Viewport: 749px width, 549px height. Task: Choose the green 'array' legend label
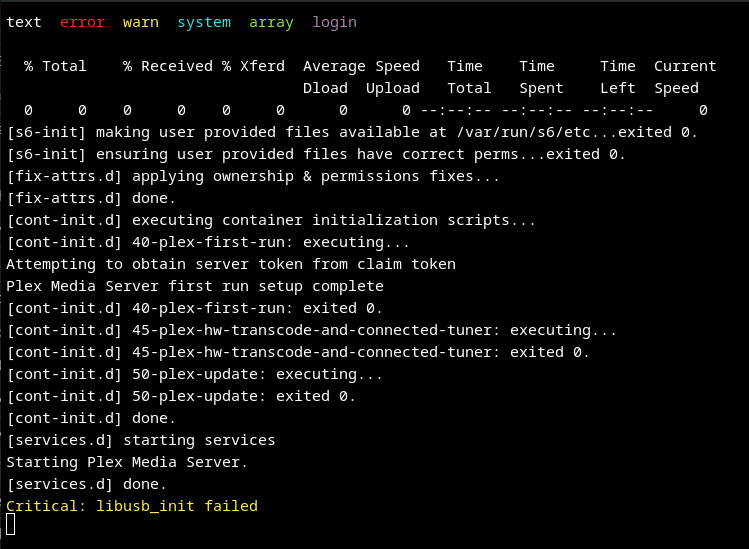pos(271,22)
